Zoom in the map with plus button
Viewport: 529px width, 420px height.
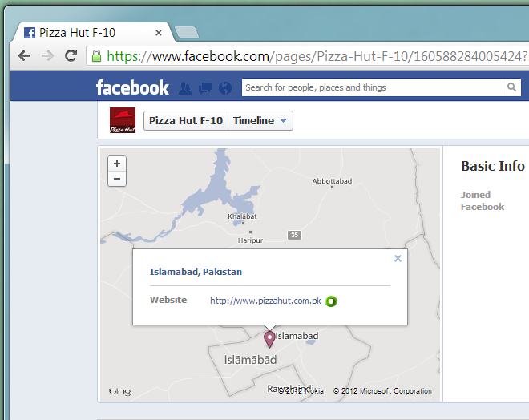click(117, 164)
